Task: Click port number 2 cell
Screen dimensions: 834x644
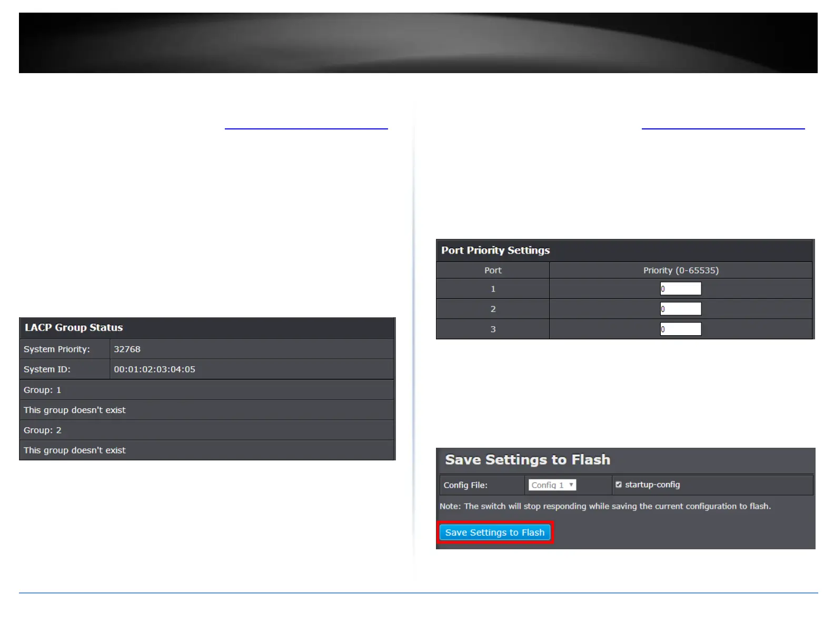Action: (x=493, y=309)
